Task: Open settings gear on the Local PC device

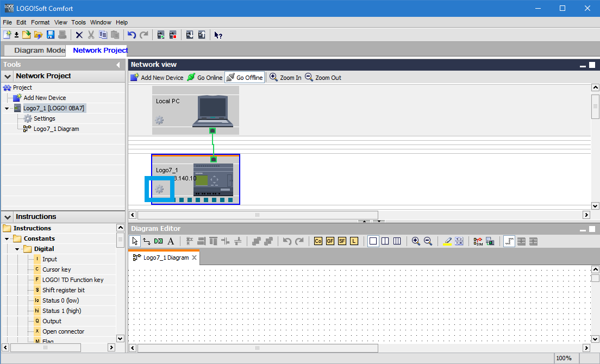Action: (159, 121)
